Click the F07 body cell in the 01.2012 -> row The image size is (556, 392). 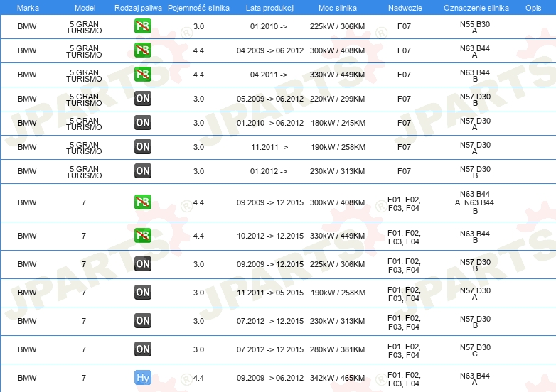tap(404, 171)
